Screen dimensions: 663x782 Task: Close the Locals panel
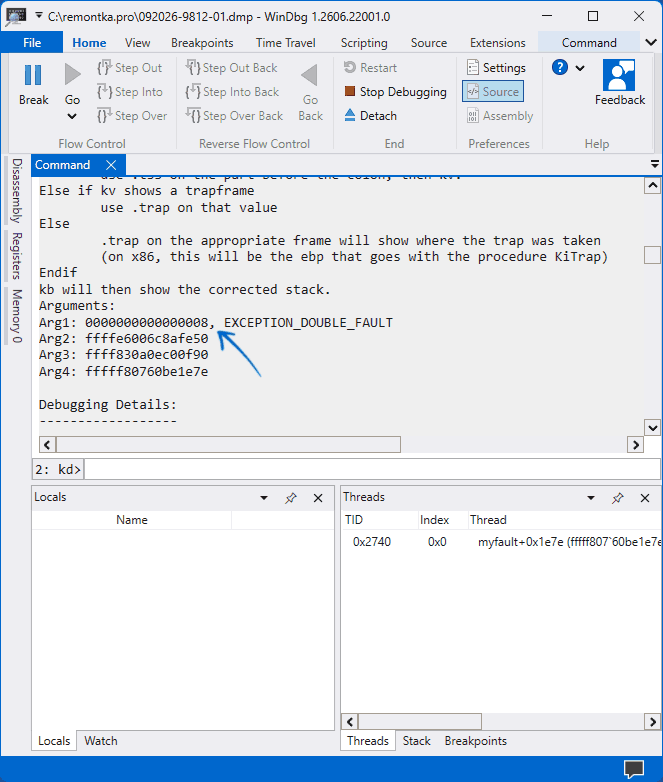pyautogui.click(x=318, y=498)
